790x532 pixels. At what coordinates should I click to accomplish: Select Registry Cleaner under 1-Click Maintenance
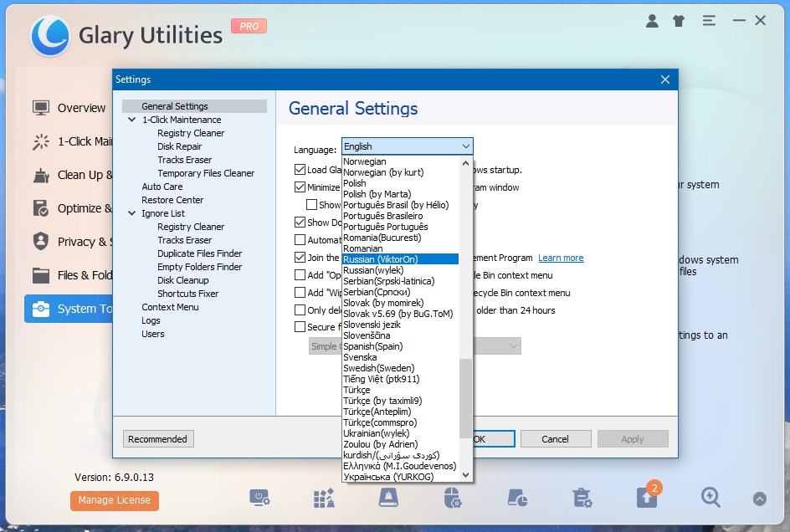coord(191,133)
